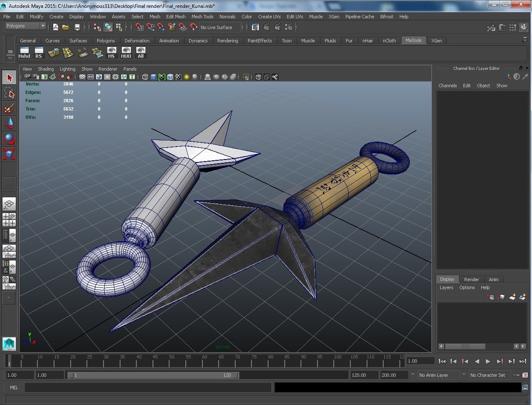Switch to the Anim layer tab
The height and width of the screenshot is (405, 532).
(x=494, y=280)
